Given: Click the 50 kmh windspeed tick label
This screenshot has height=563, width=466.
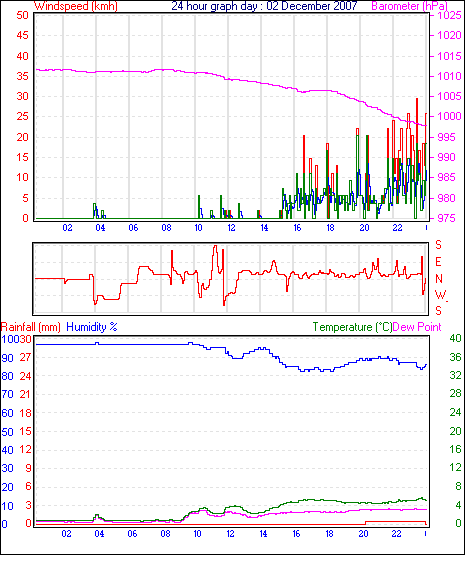Looking at the screenshot, I should tap(22, 15).
